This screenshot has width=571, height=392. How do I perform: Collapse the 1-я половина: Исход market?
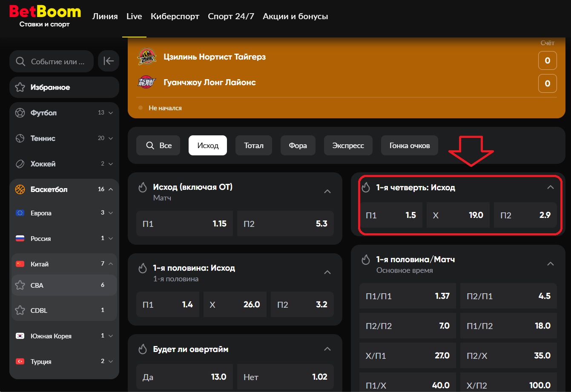click(327, 272)
